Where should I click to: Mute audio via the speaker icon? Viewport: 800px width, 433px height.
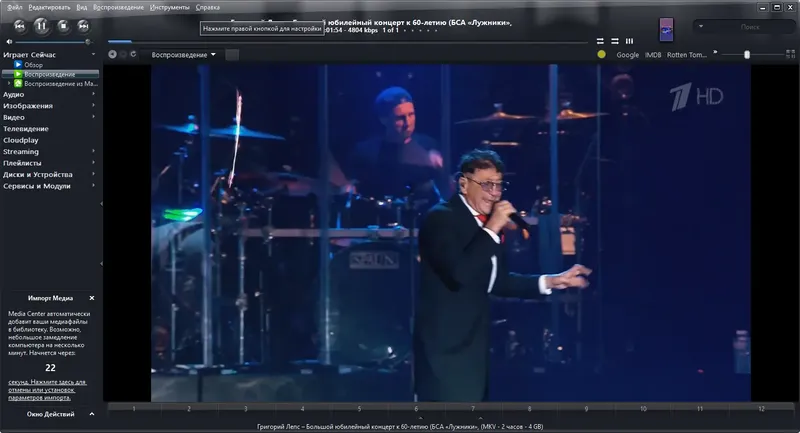pyautogui.click(x=9, y=42)
